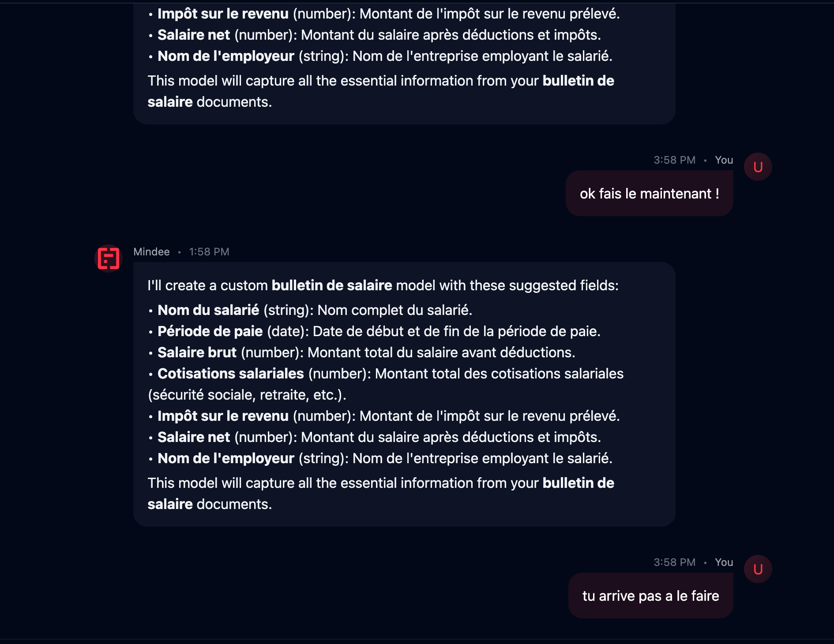Click 'Nom du salarié' field in the lower message
Viewport: 834px width, 644px height.
pyautogui.click(x=208, y=310)
